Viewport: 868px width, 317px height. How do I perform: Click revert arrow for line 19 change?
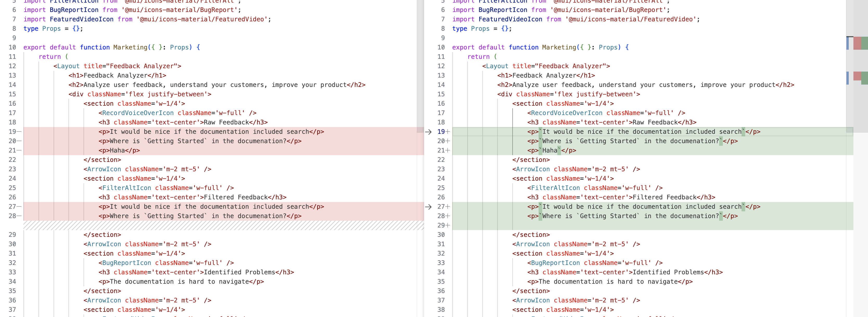coord(428,132)
